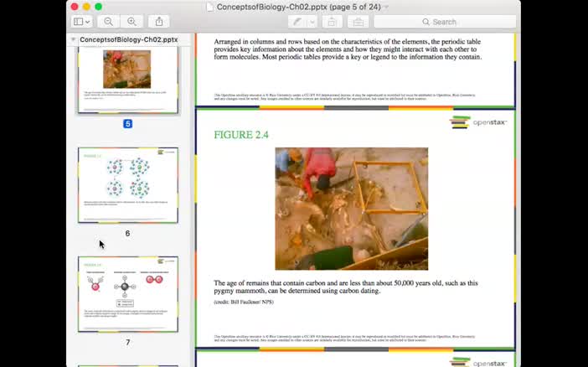Collapse the ConceptsofBiology-Ch02.pptx sidebar triangle

(x=73, y=39)
